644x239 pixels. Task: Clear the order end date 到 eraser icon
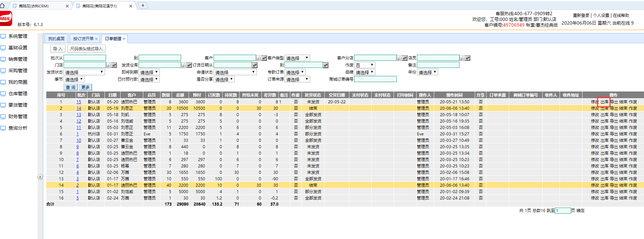click(x=326, y=65)
